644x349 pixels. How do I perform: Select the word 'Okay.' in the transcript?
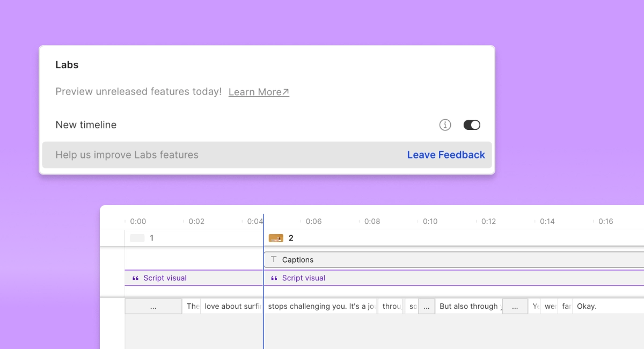click(x=586, y=306)
